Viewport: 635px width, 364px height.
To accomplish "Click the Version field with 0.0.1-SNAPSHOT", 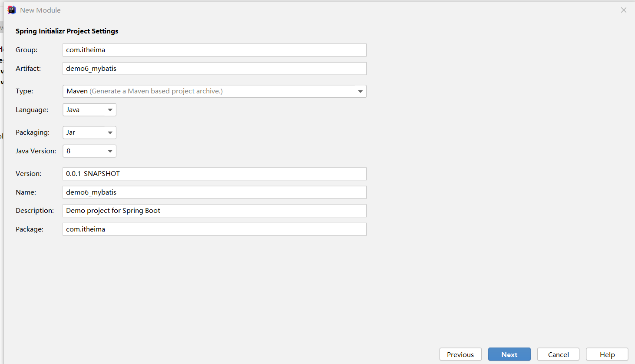I will coord(214,174).
